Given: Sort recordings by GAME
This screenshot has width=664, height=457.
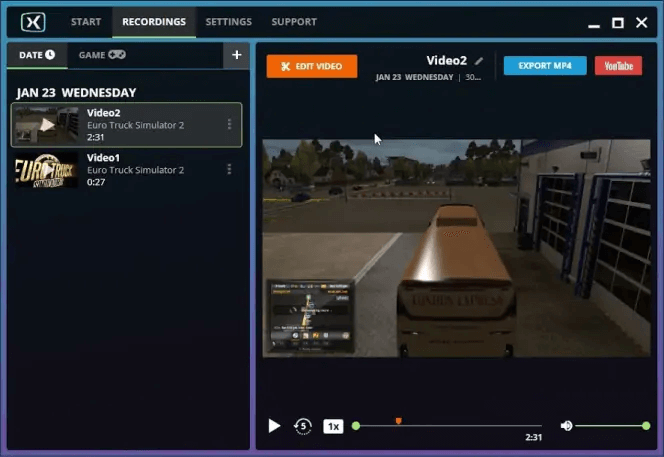Looking at the screenshot, I should pyautogui.click(x=102, y=55).
